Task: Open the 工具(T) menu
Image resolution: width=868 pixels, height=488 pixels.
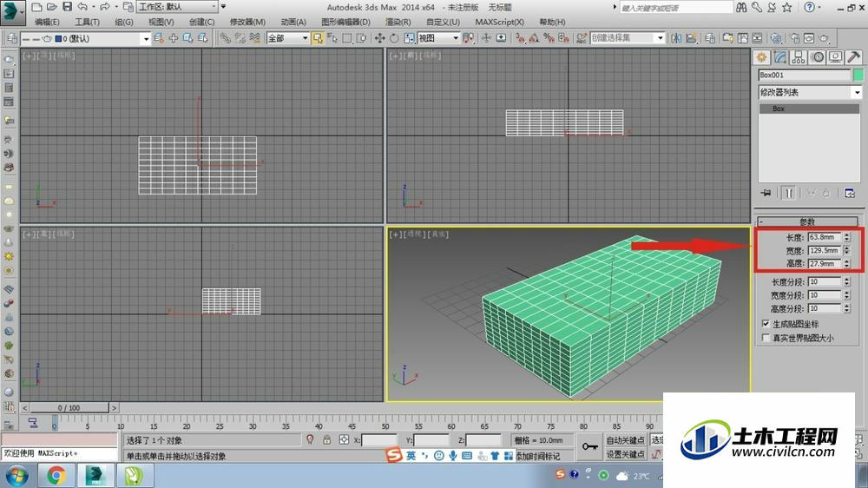Action: 87,23
